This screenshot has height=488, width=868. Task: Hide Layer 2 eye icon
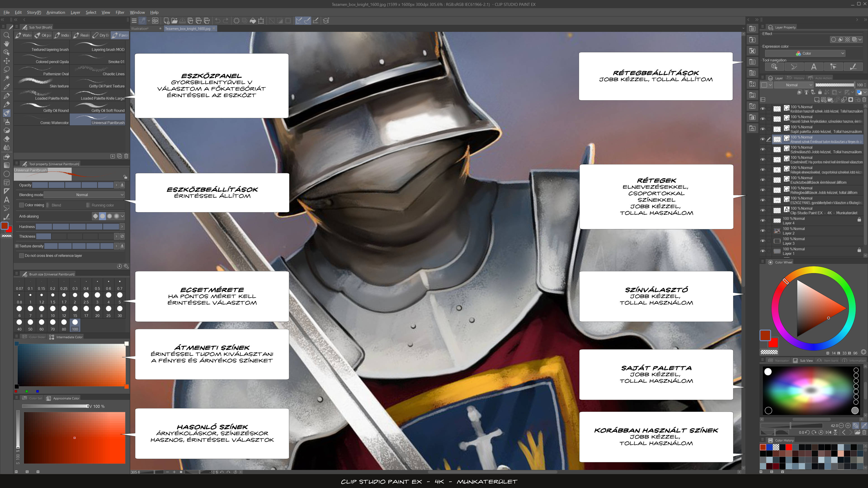(762, 231)
